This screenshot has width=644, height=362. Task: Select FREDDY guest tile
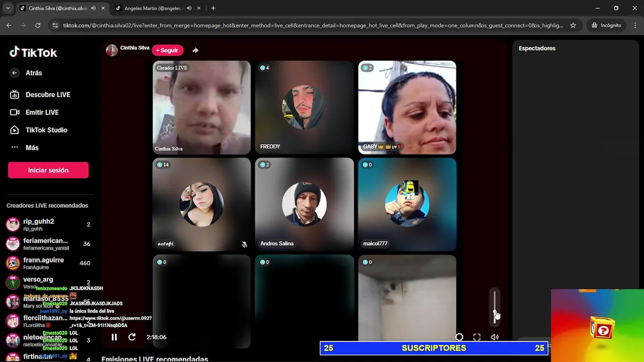coord(304,108)
